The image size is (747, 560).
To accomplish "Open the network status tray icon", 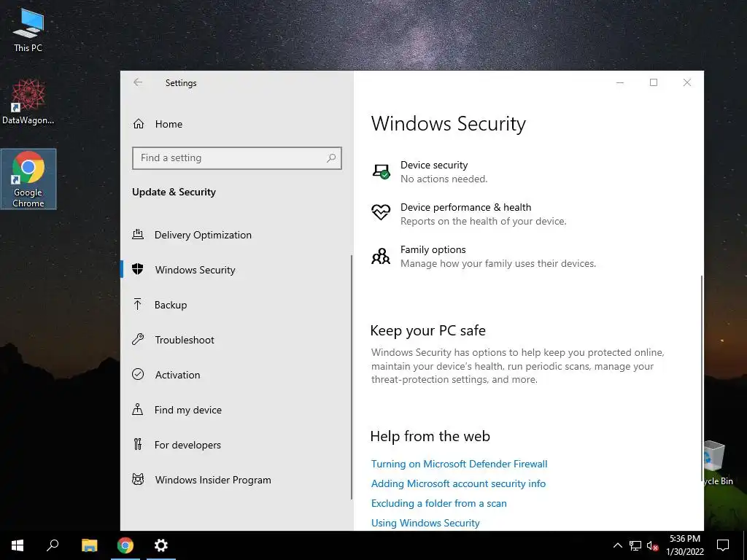I will tap(635, 545).
